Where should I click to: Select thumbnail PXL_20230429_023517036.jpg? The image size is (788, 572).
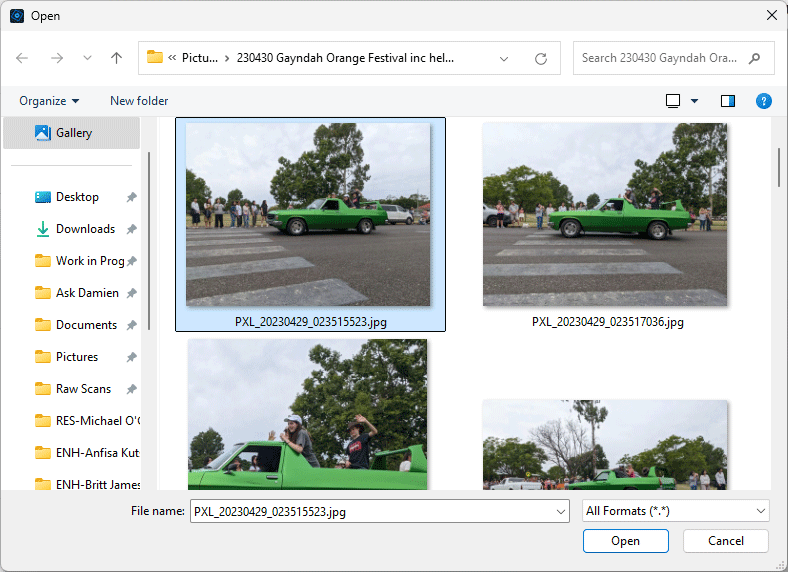pos(607,215)
